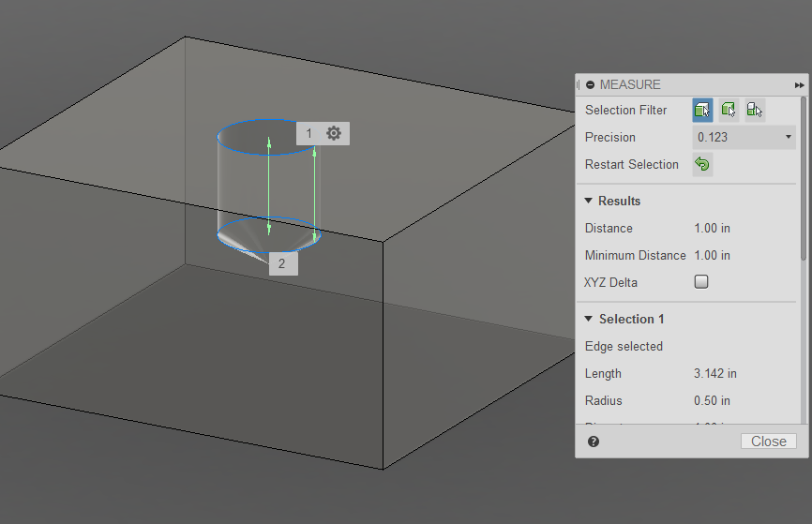The height and width of the screenshot is (524, 812).
Task: Collapse the Selection 1 section
Action: [588, 319]
